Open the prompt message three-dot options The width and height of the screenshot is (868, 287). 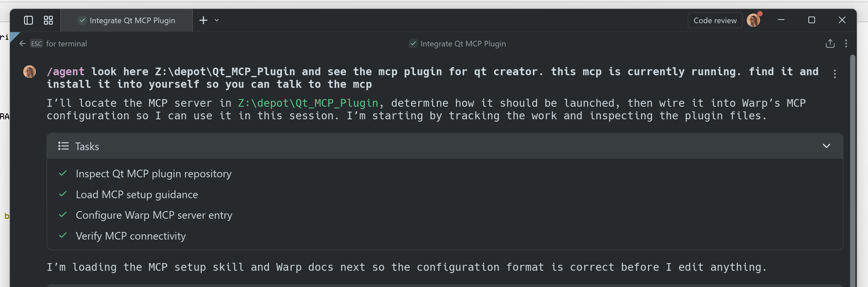click(x=835, y=74)
